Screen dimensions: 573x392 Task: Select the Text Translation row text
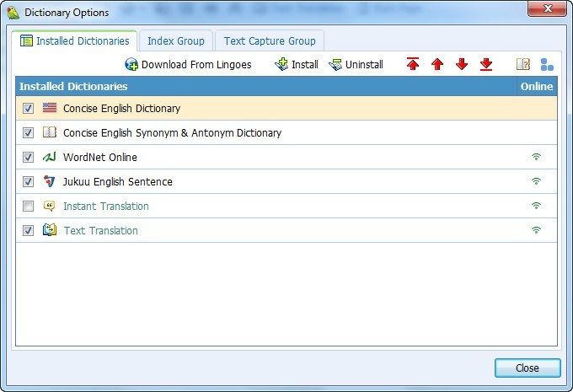pos(101,231)
